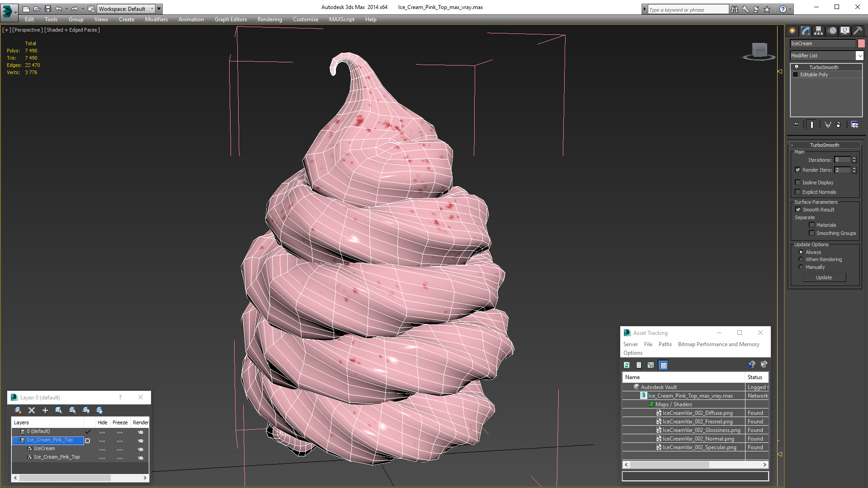This screenshot has width=868, height=488.
Task: Increase the Iterations spinner value
Action: pos(854,158)
